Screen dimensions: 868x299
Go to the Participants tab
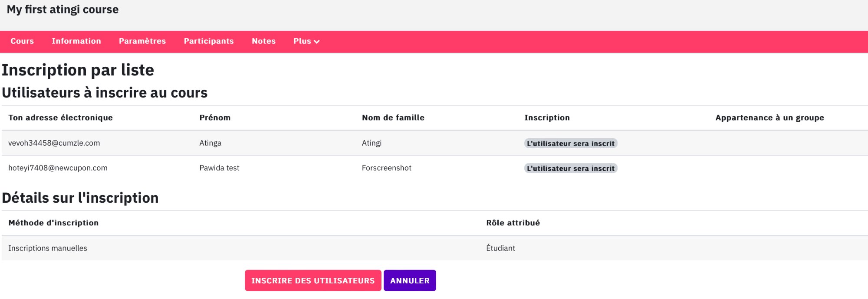pos(209,41)
